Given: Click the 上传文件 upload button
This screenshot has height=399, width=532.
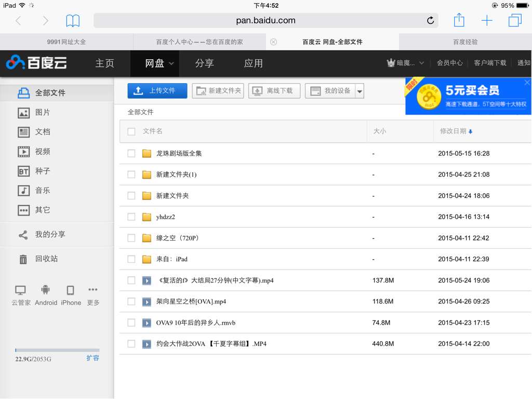Looking at the screenshot, I should pyautogui.click(x=157, y=91).
